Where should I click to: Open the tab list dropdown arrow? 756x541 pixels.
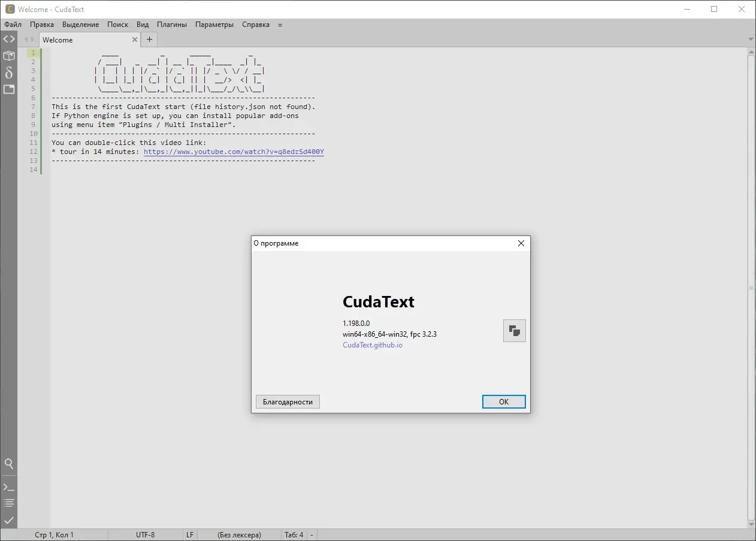coord(751,40)
